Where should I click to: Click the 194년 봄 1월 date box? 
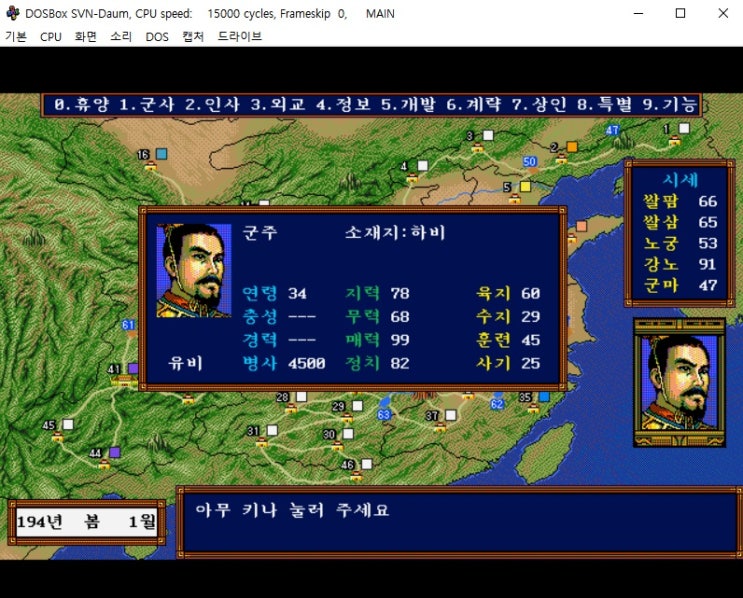pyautogui.click(x=87, y=522)
